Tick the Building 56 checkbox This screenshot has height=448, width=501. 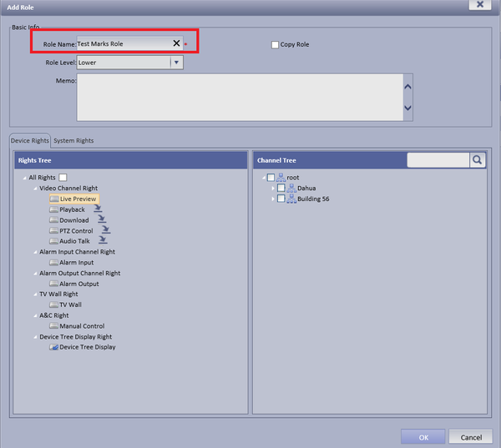point(281,199)
